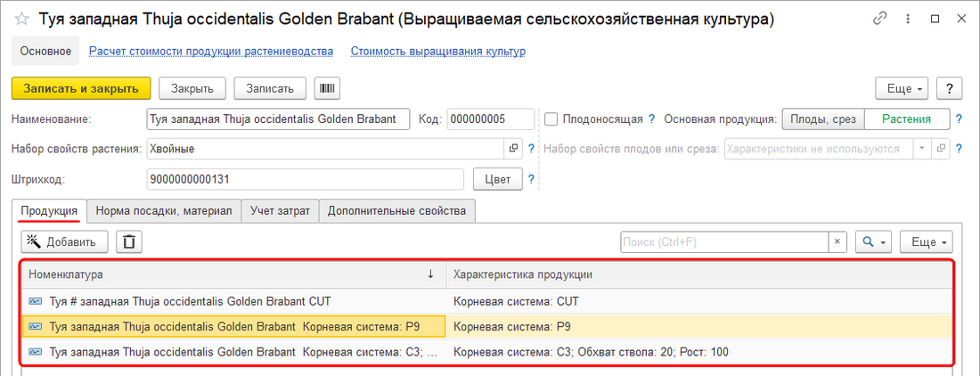The width and height of the screenshot is (980, 376).
Task: Click into the Штрихкод field
Action: 305,179
